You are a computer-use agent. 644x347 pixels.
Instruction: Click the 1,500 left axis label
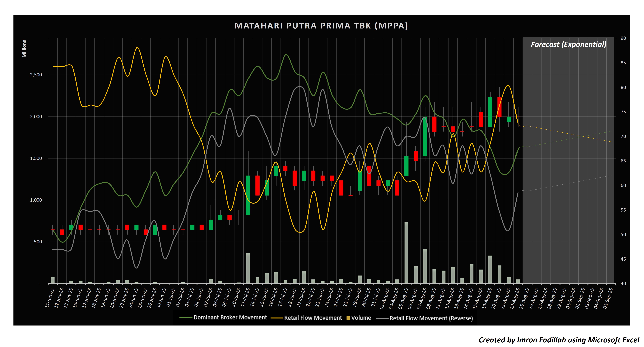[x=36, y=158]
